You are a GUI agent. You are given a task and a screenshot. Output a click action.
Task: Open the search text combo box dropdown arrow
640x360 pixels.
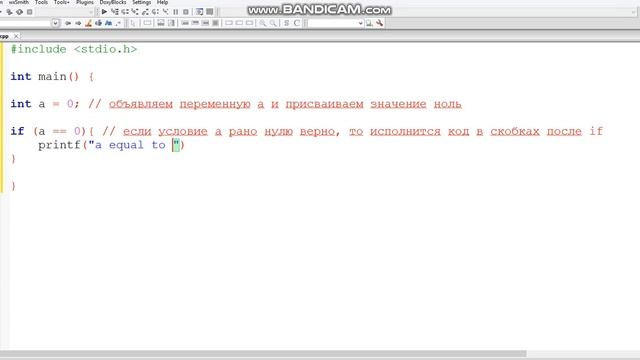(360, 23)
